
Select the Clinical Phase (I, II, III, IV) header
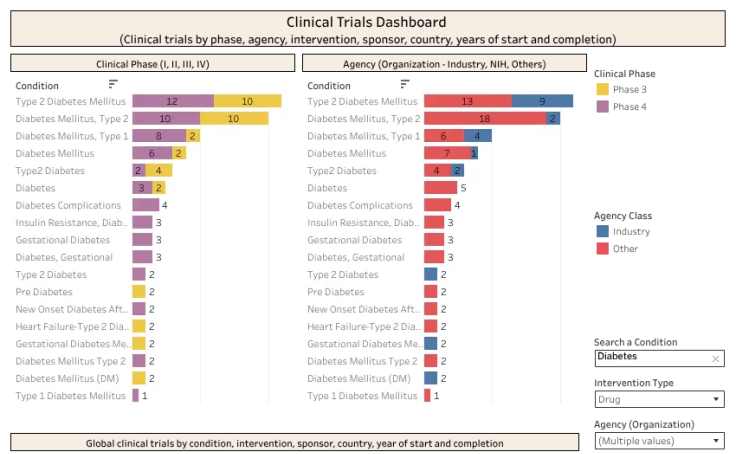pyautogui.click(x=153, y=63)
